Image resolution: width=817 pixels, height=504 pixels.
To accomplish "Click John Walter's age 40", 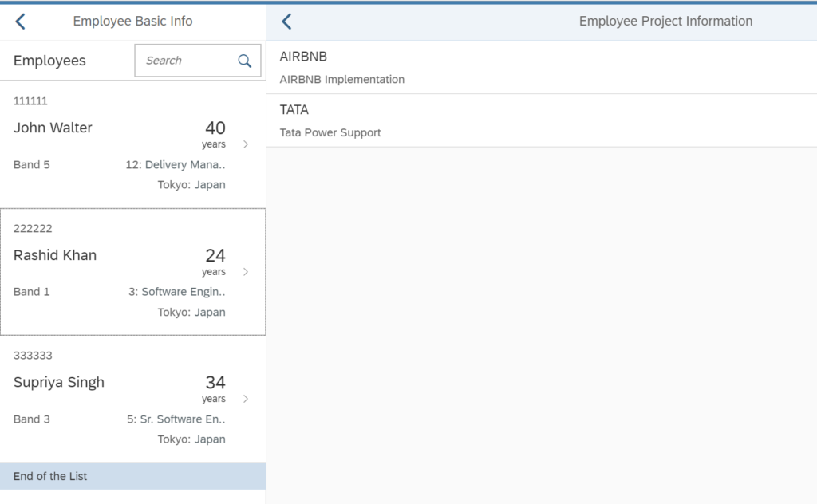I will click(x=215, y=128).
